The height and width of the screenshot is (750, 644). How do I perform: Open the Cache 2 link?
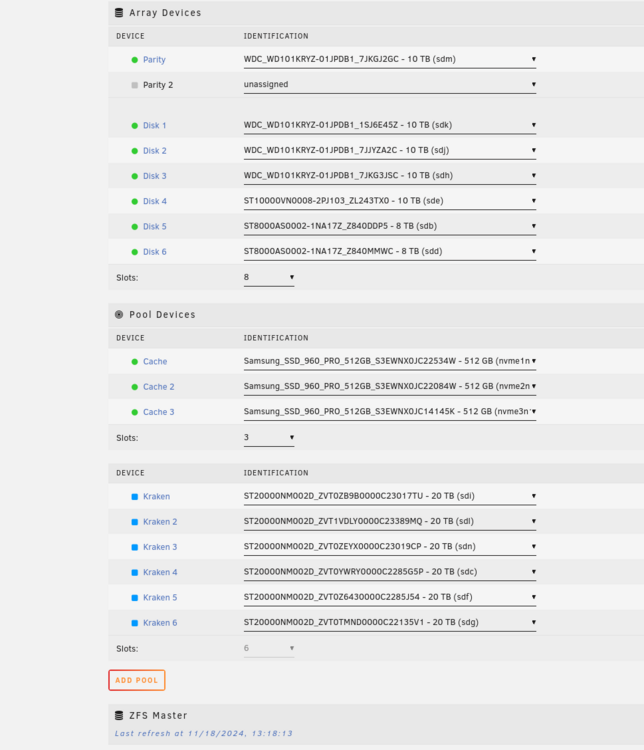[158, 387]
